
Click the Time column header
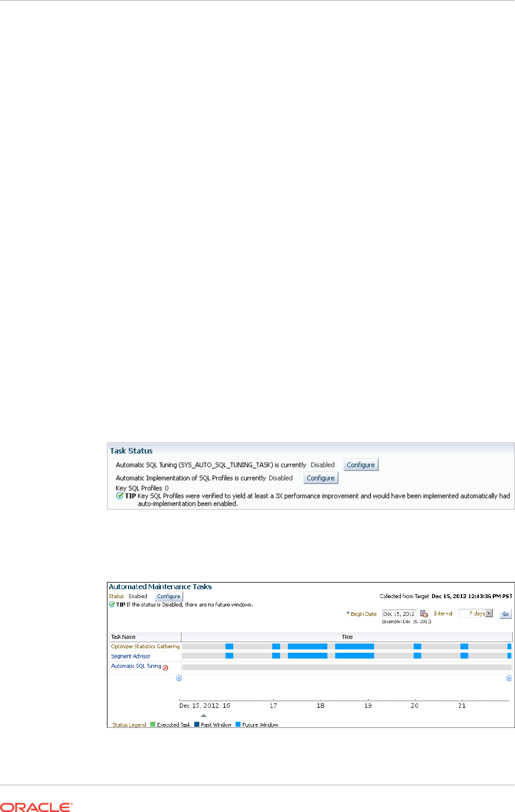(x=347, y=637)
